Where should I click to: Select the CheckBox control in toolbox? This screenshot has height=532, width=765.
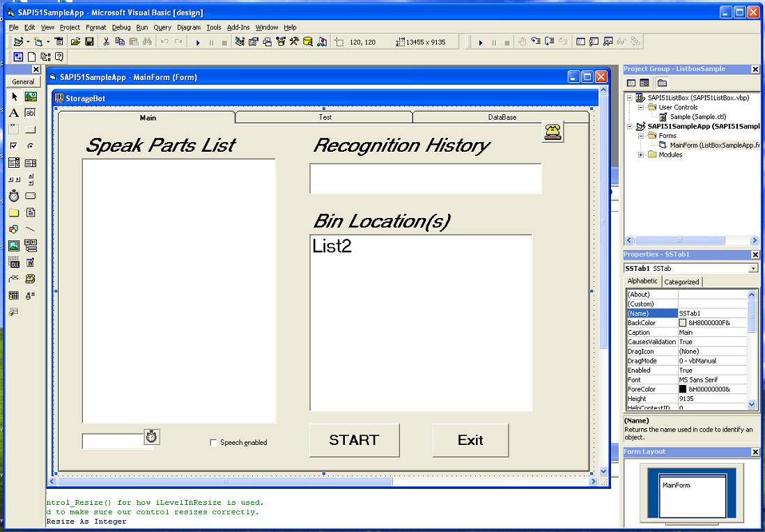[14, 146]
